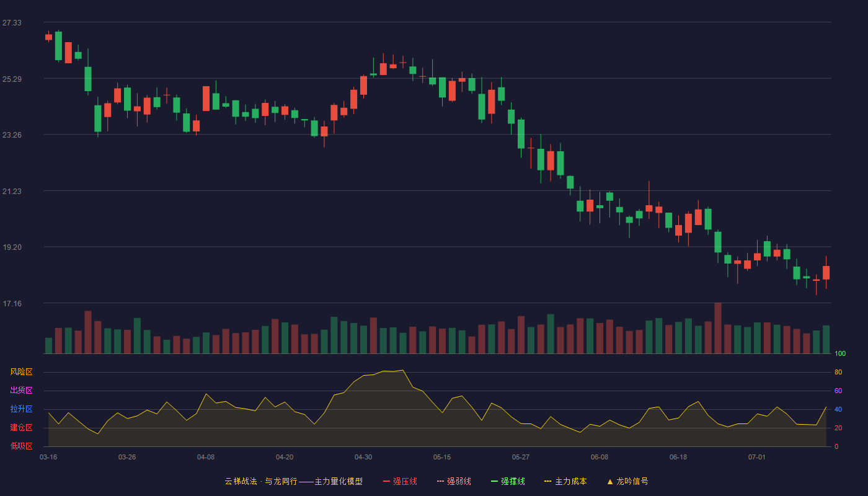Click the 出货区 zone label
This screenshot has height=496, width=868.
point(21,391)
